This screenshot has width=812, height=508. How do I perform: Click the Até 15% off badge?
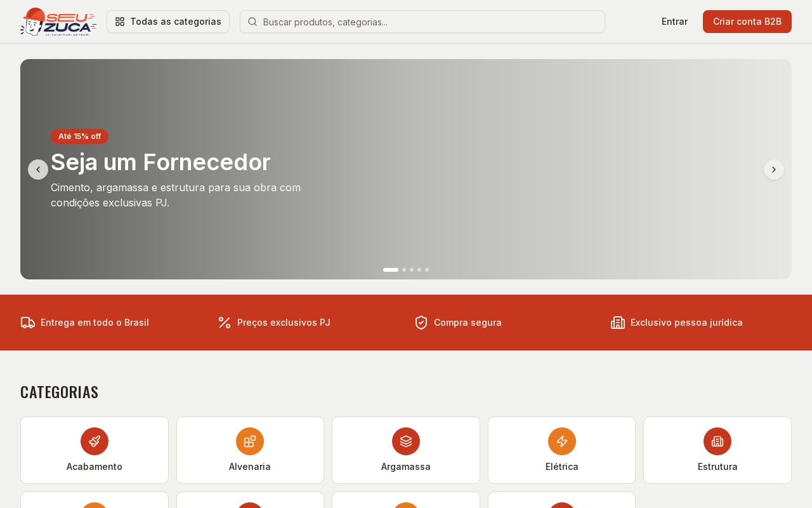pos(79,137)
